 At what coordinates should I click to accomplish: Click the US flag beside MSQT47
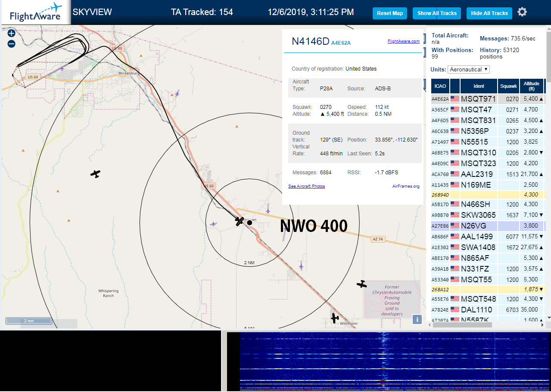[454, 110]
